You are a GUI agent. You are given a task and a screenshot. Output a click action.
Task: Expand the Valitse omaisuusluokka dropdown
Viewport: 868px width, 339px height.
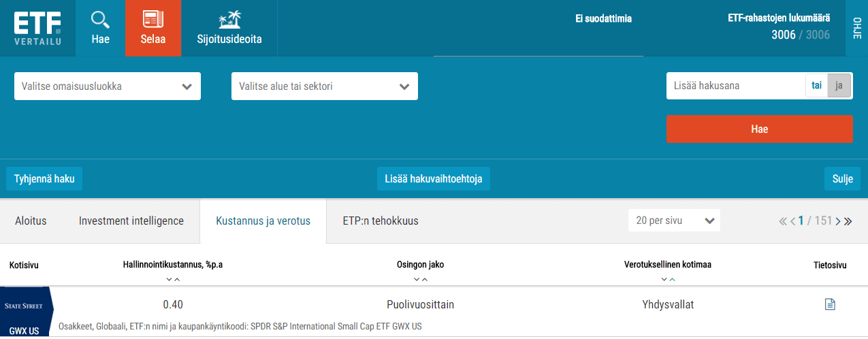point(108,86)
